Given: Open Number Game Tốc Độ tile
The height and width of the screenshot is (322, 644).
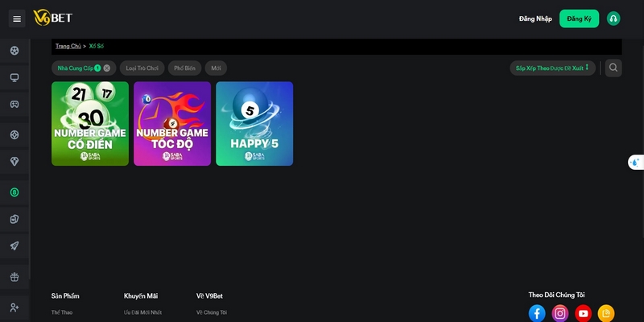Looking at the screenshot, I should (x=172, y=124).
